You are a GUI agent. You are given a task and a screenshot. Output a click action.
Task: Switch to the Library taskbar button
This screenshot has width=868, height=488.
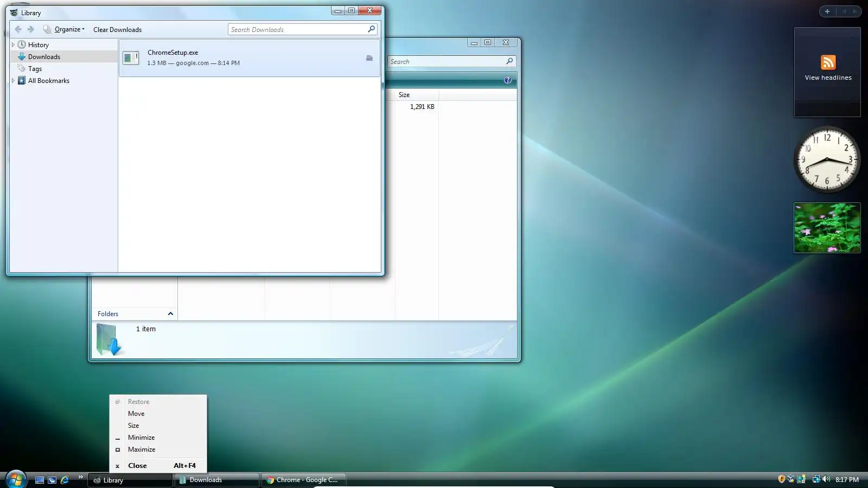click(x=130, y=480)
